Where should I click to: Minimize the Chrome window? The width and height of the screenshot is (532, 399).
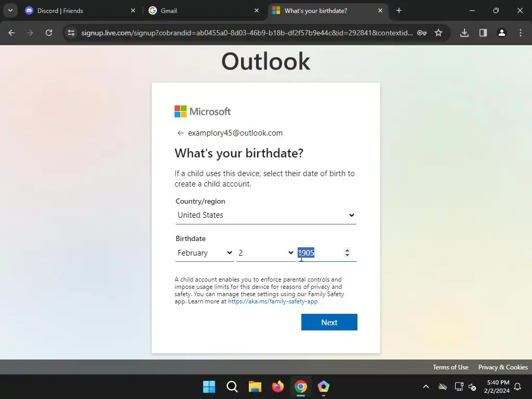(x=472, y=10)
